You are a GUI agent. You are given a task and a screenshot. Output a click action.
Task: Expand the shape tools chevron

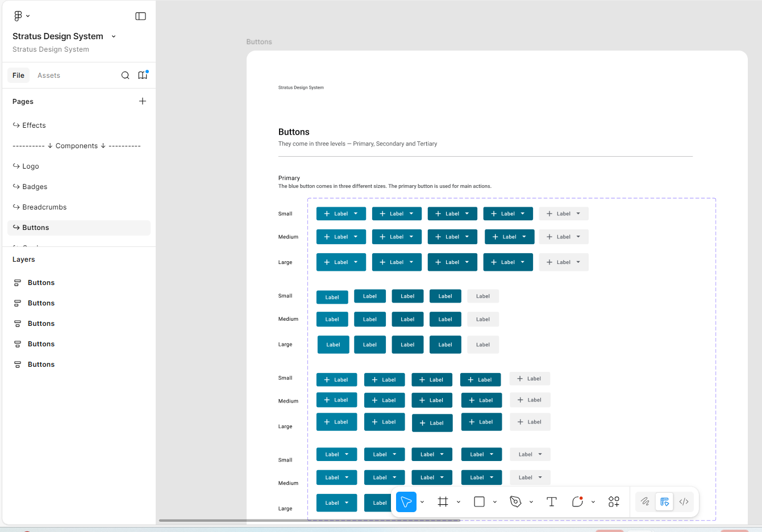point(495,502)
